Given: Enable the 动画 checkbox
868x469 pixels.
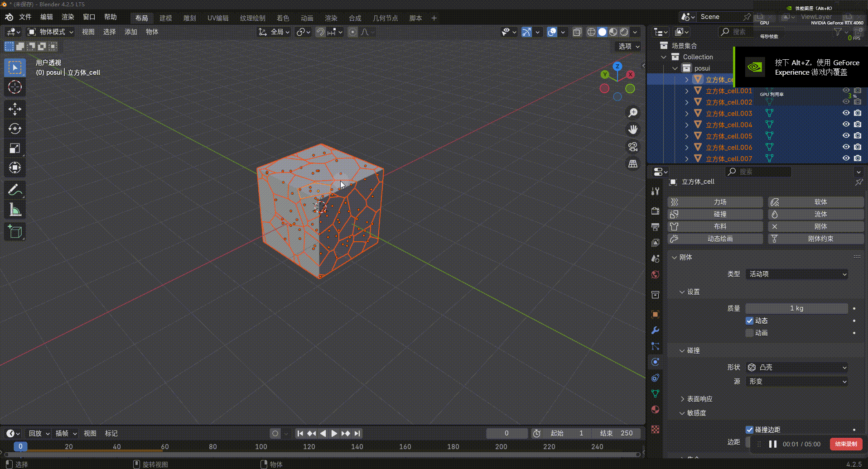Looking at the screenshot, I should (750, 333).
